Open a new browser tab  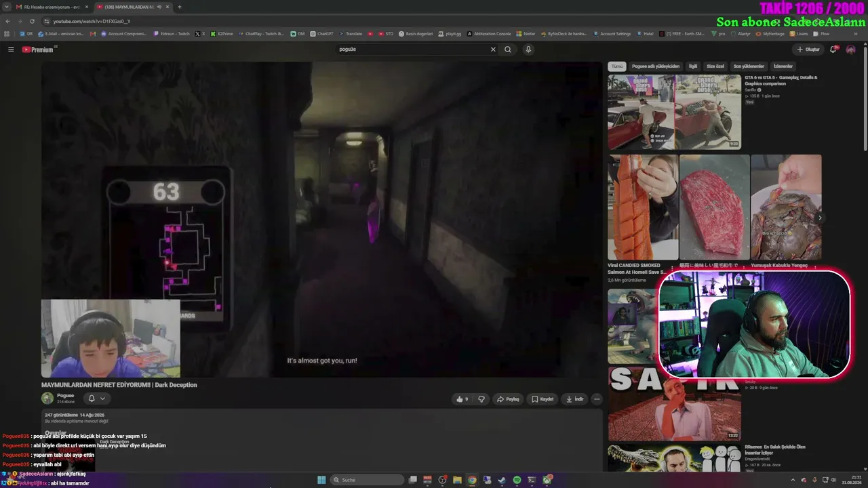tap(179, 7)
